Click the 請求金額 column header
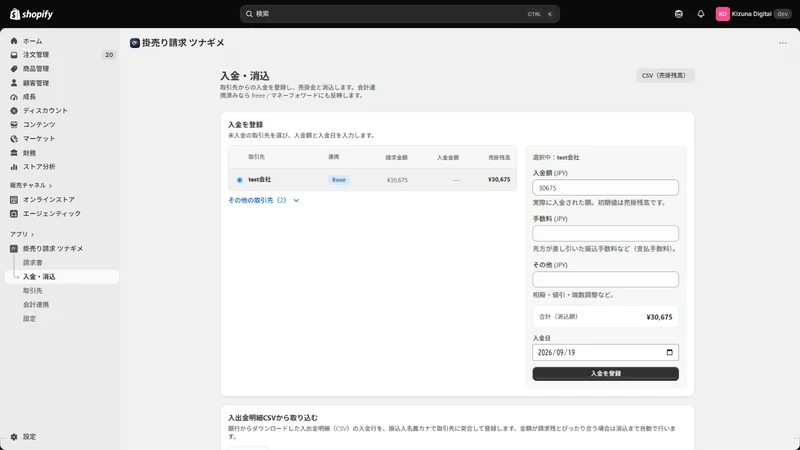800x450 pixels. pos(396,158)
